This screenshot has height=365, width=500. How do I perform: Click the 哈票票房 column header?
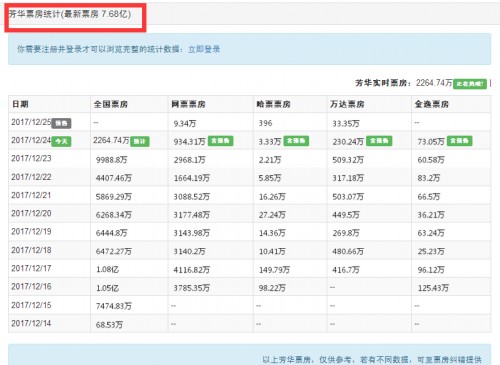(x=273, y=104)
